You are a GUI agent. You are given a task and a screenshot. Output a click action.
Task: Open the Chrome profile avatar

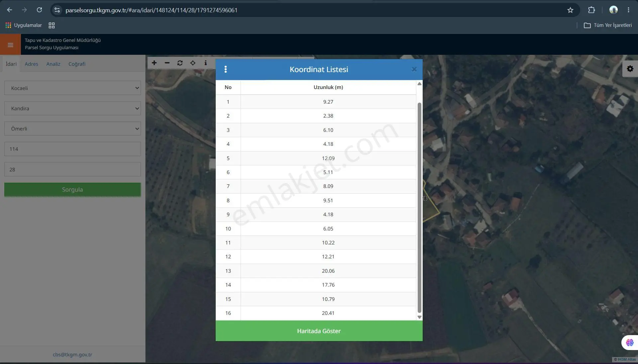point(613,10)
